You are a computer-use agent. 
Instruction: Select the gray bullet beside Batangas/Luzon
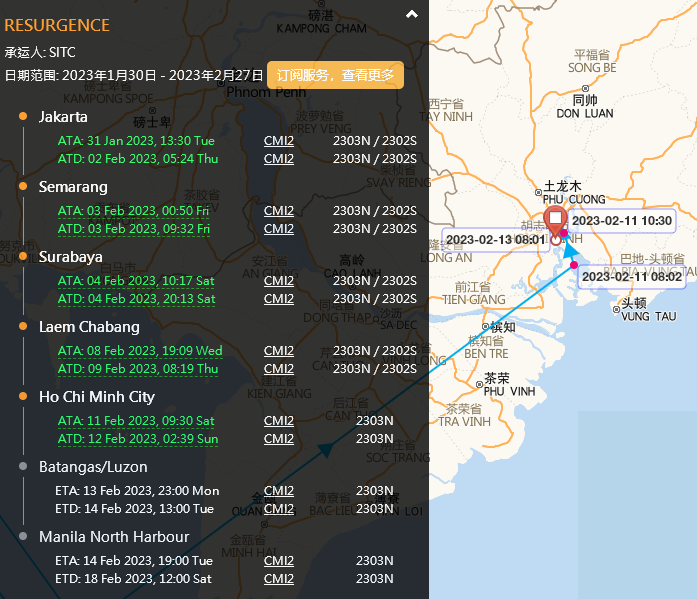[22, 467]
